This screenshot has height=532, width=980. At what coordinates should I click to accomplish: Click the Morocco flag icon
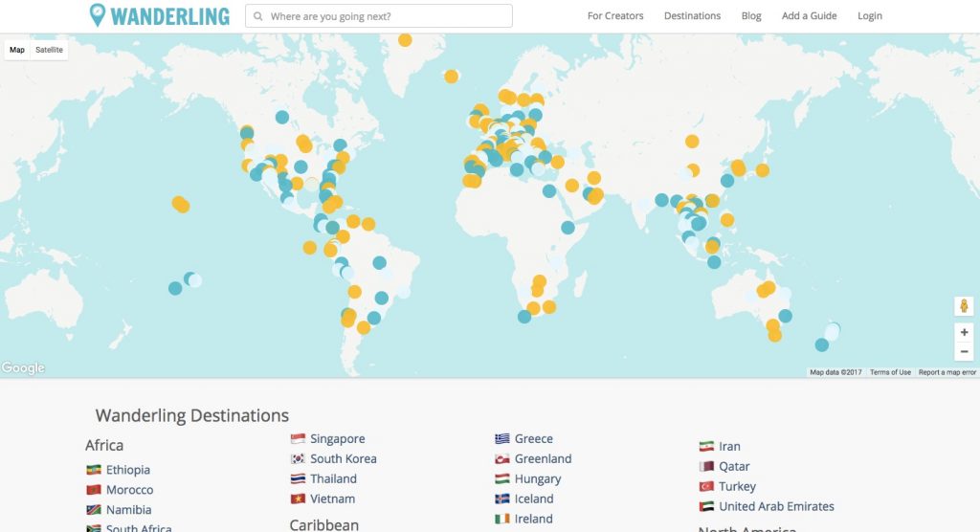94,490
